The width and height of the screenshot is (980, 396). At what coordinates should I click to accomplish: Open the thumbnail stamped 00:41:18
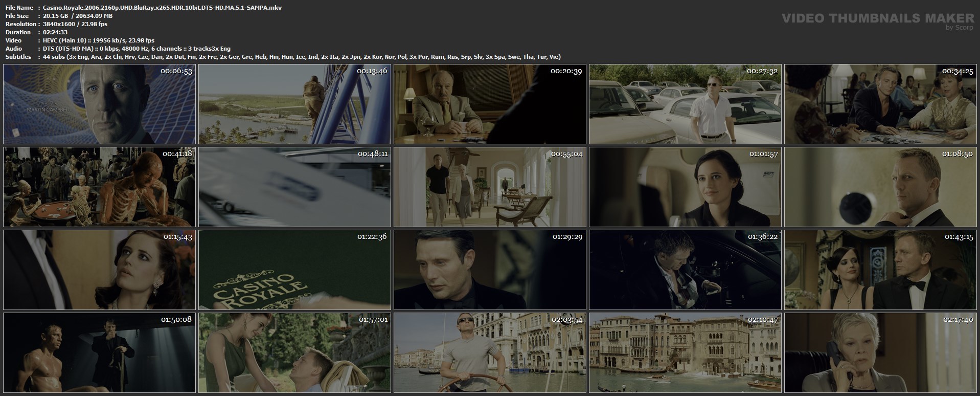point(99,187)
